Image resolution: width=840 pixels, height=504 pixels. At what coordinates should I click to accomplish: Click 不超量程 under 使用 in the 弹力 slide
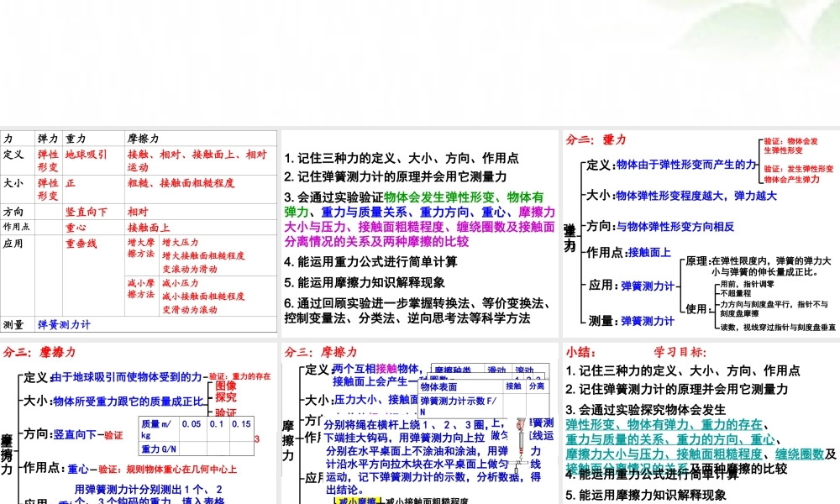pos(736,293)
